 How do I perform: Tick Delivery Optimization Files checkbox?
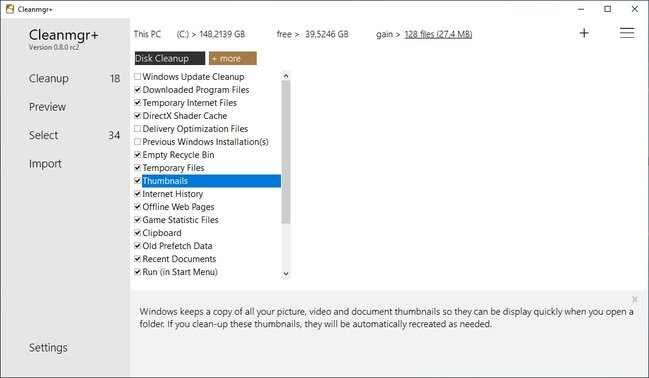[137, 129]
